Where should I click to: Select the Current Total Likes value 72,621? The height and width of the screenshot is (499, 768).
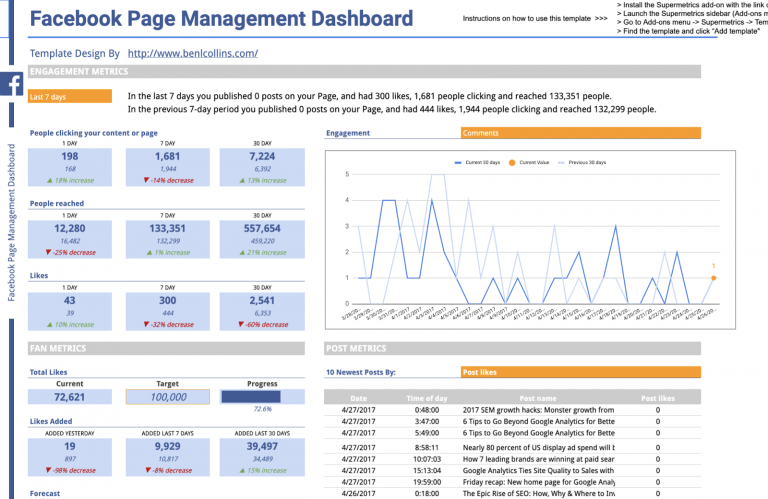(x=70, y=397)
